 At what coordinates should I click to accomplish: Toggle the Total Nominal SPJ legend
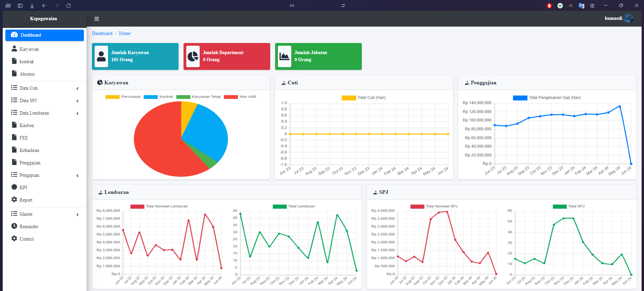[434, 206]
